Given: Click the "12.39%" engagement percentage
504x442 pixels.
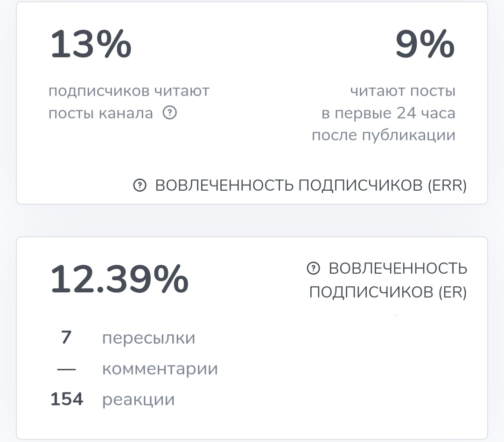Looking at the screenshot, I should (119, 280).
